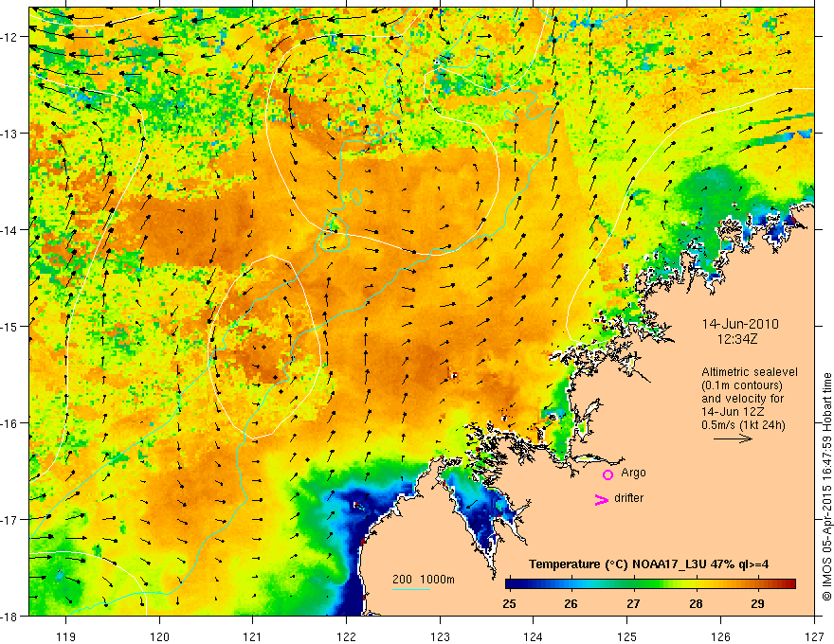Image resolution: width=834 pixels, height=644 pixels.
Task: Click the cyan 200 1000m depth contour legend line
Action: (x=411, y=589)
